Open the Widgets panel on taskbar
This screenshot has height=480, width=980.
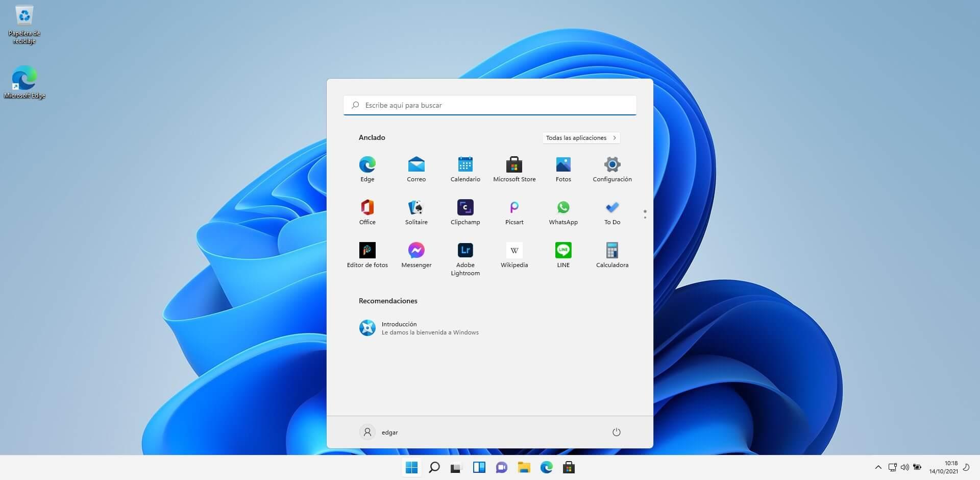pyautogui.click(x=479, y=467)
